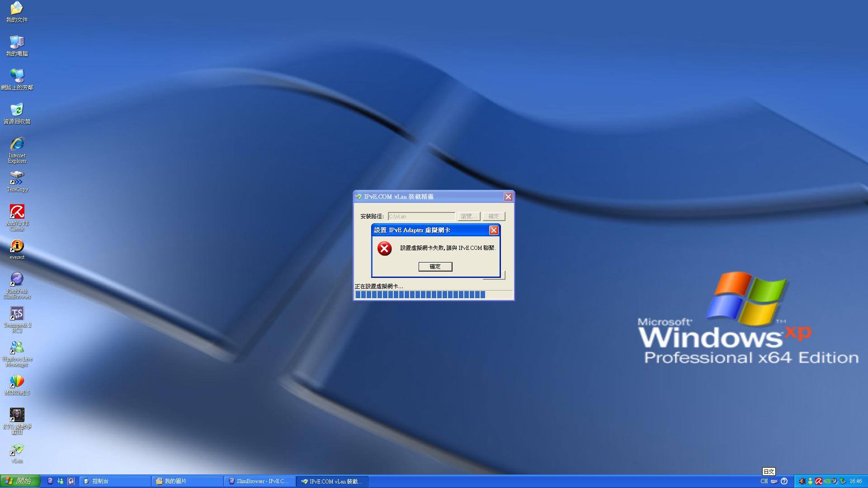Launch FlashPeak SlimBrowser from desktop
868x488 pixels.
click(x=17, y=279)
